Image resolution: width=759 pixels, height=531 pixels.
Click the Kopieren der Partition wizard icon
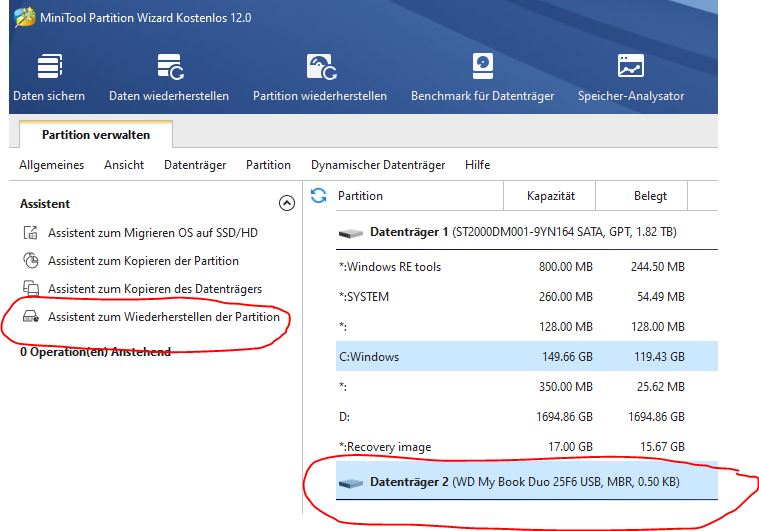point(31,260)
